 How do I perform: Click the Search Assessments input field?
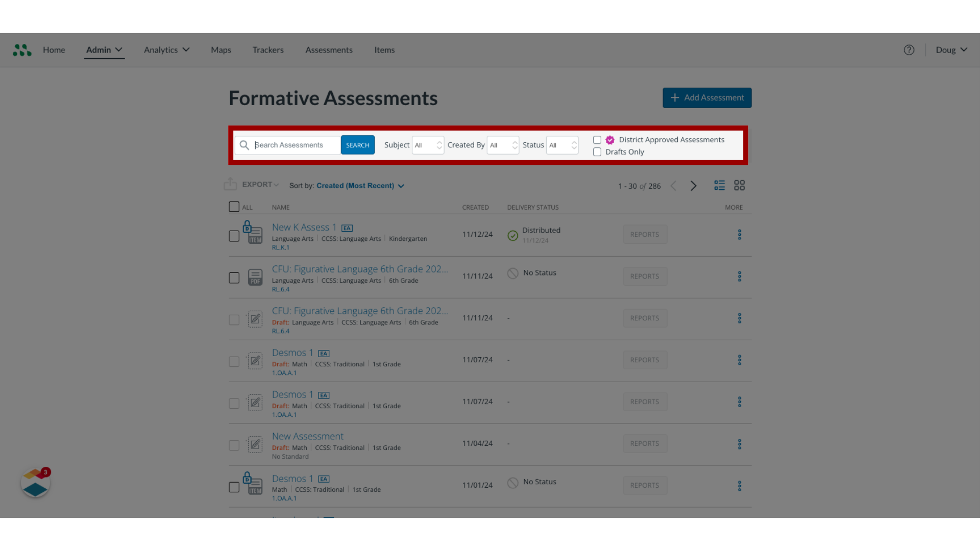[296, 145]
